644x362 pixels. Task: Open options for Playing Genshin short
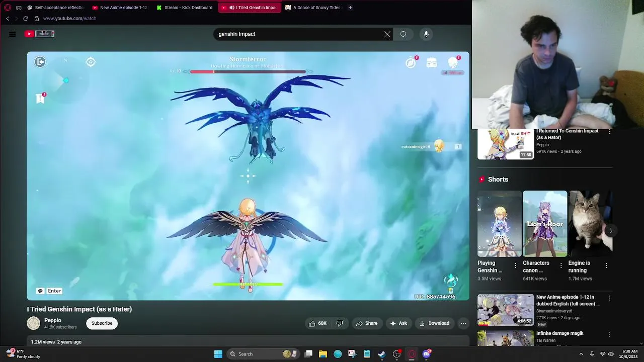click(x=515, y=265)
